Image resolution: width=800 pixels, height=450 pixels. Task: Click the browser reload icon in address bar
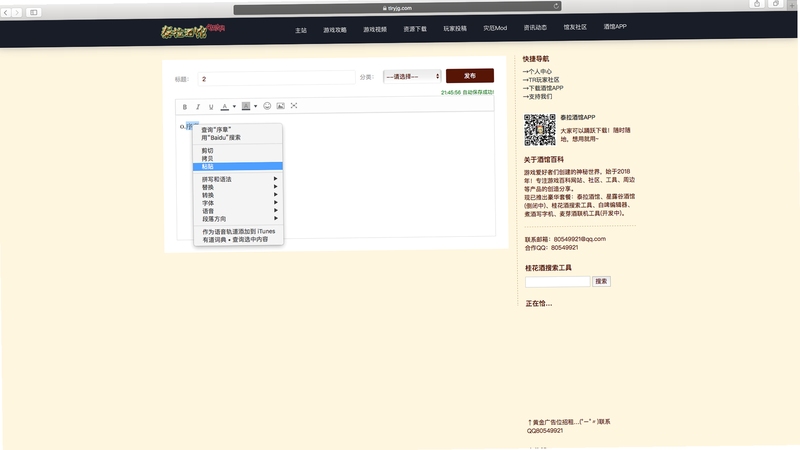tap(556, 6)
